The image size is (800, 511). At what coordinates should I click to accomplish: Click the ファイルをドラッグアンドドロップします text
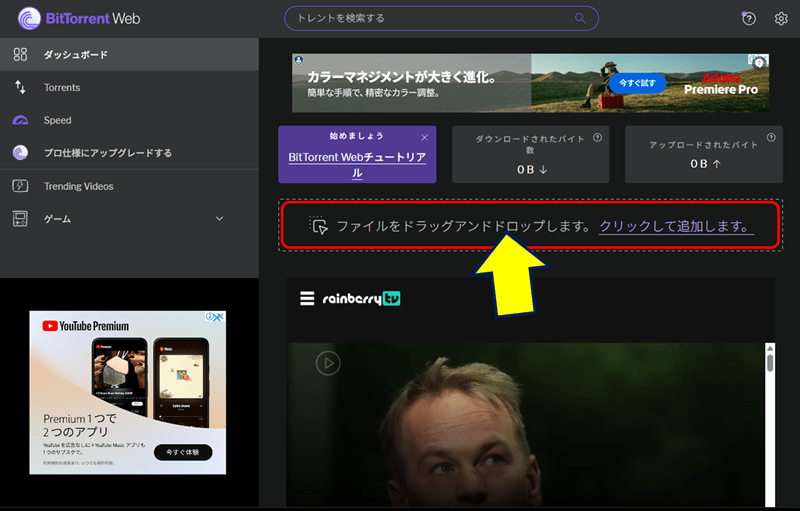click(463, 226)
